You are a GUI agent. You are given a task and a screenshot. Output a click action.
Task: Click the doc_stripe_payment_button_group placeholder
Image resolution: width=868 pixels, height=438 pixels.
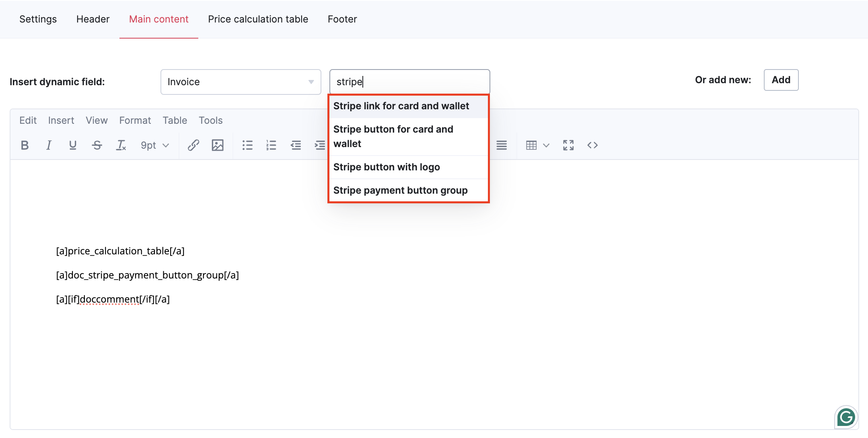148,275
